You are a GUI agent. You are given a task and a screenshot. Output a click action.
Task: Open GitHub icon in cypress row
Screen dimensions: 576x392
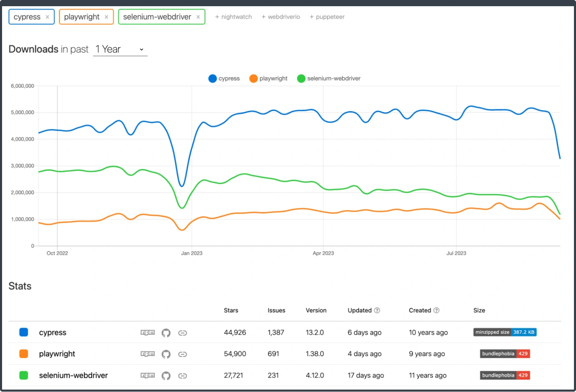[166, 333]
